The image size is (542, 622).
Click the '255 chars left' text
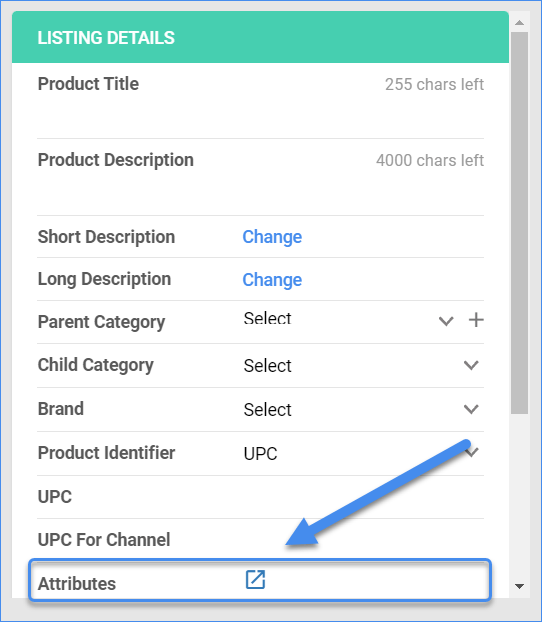pyautogui.click(x=434, y=84)
